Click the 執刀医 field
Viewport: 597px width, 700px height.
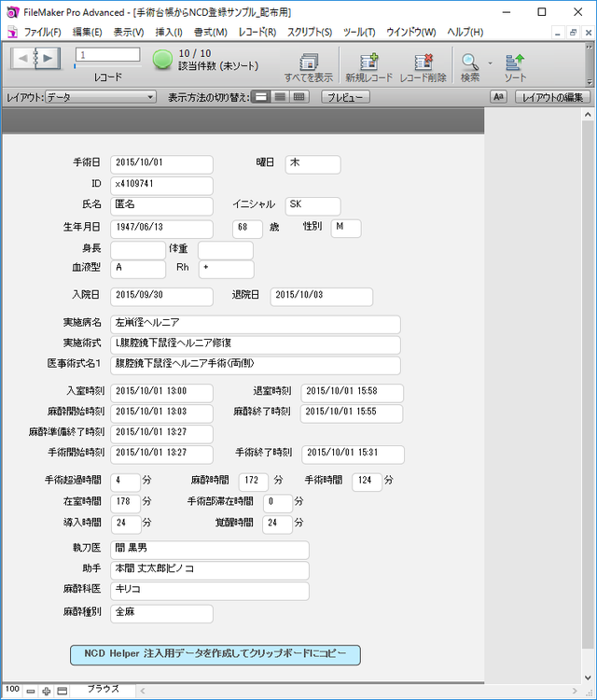[209, 550]
